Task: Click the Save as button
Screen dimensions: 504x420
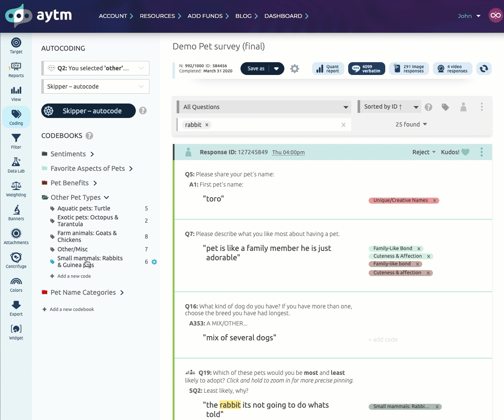Action: 256,69
